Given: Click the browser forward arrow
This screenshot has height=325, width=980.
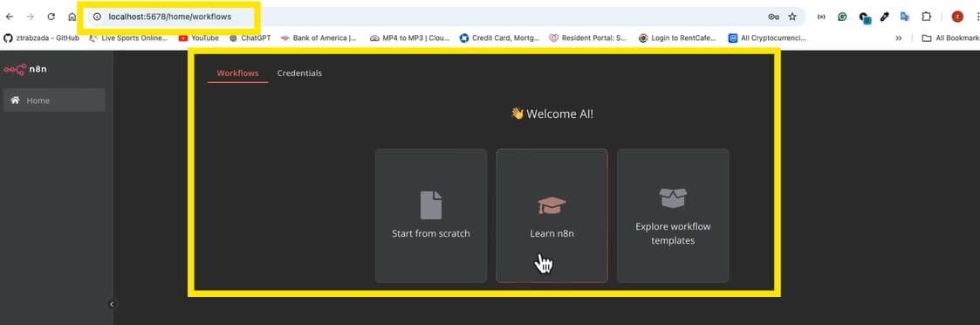Looking at the screenshot, I should pos(30,17).
